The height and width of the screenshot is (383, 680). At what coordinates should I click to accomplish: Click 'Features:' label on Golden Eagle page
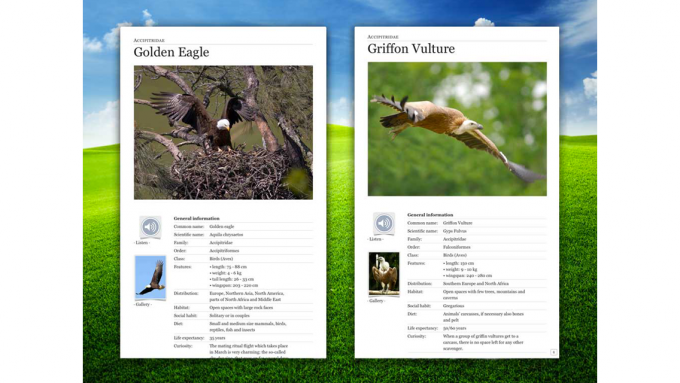click(183, 267)
